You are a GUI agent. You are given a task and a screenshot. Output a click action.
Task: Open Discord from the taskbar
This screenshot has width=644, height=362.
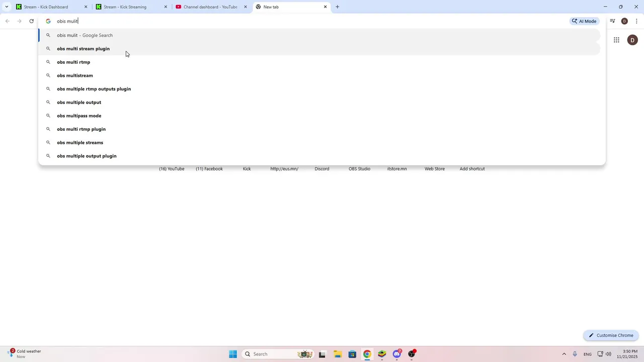coord(397,354)
